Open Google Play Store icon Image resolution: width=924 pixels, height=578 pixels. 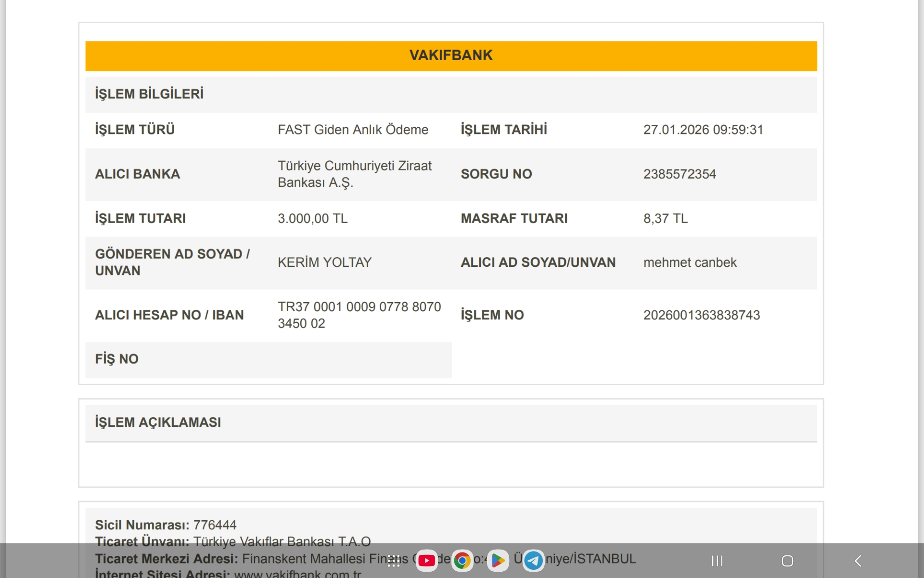498,561
